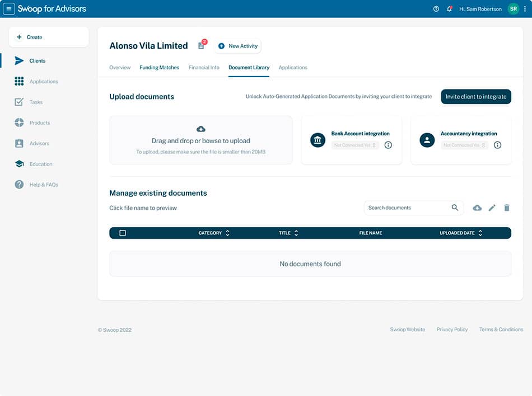The image size is (532, 396).
Task: Click the Products icon in sidebar
Action: pos(20,122)
